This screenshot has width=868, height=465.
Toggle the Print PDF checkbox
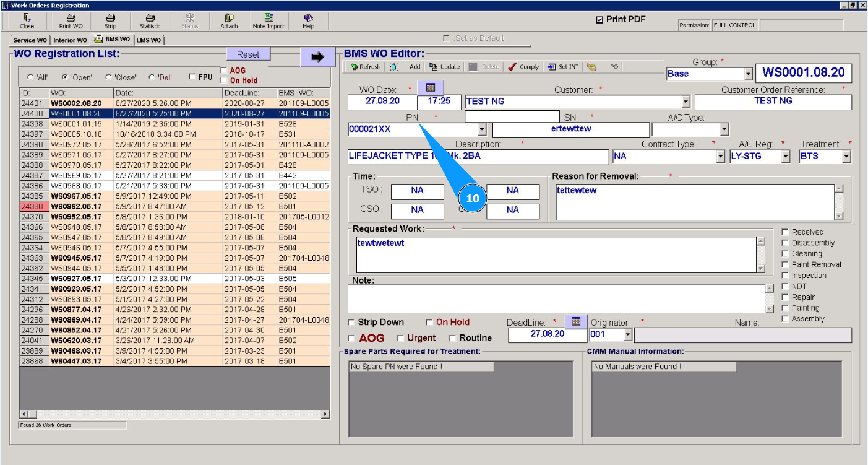click(x=599, y=20)
